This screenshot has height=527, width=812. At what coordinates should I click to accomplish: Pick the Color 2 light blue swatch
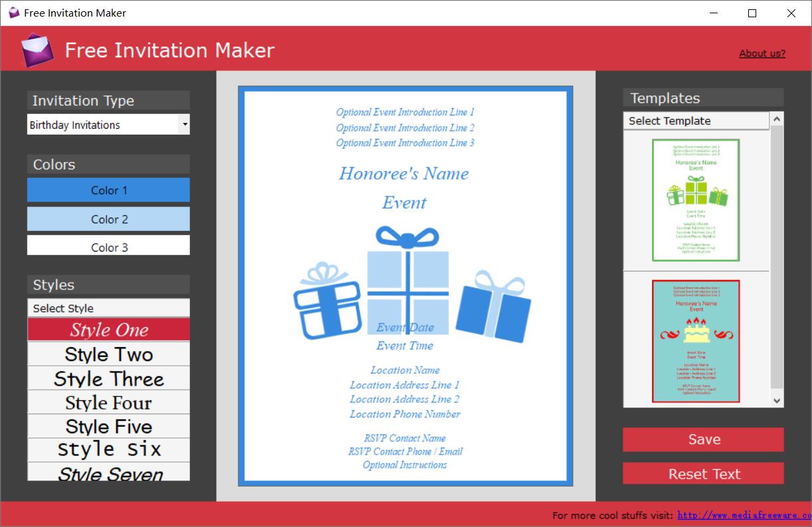[x=108, y=219]
